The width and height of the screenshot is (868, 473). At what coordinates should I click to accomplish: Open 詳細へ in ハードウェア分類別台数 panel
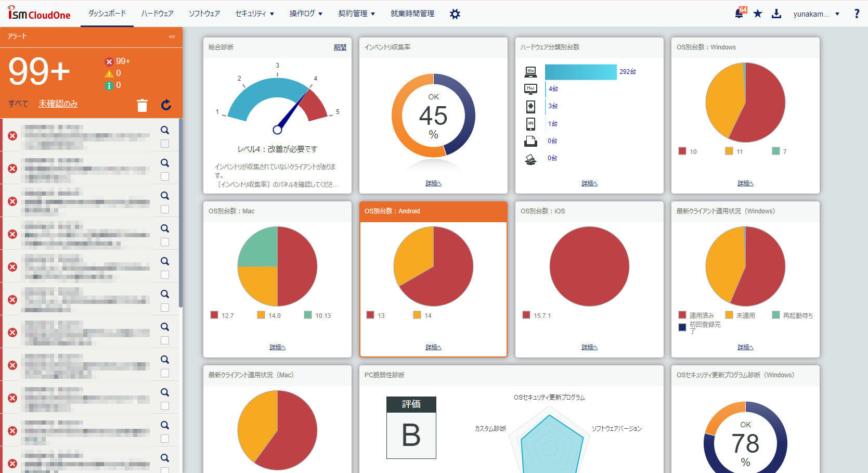[x=589, y=183]
